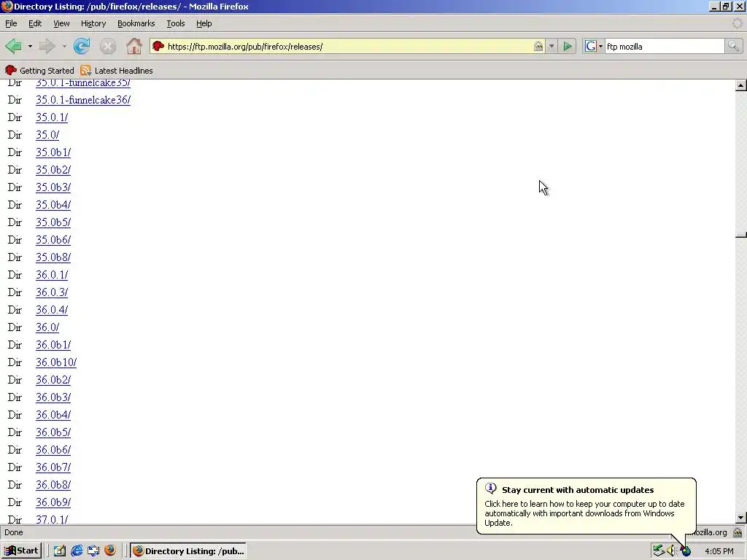Open the Bookmarks menu
This screenshot has height=560, width=747.
point(136,23)
